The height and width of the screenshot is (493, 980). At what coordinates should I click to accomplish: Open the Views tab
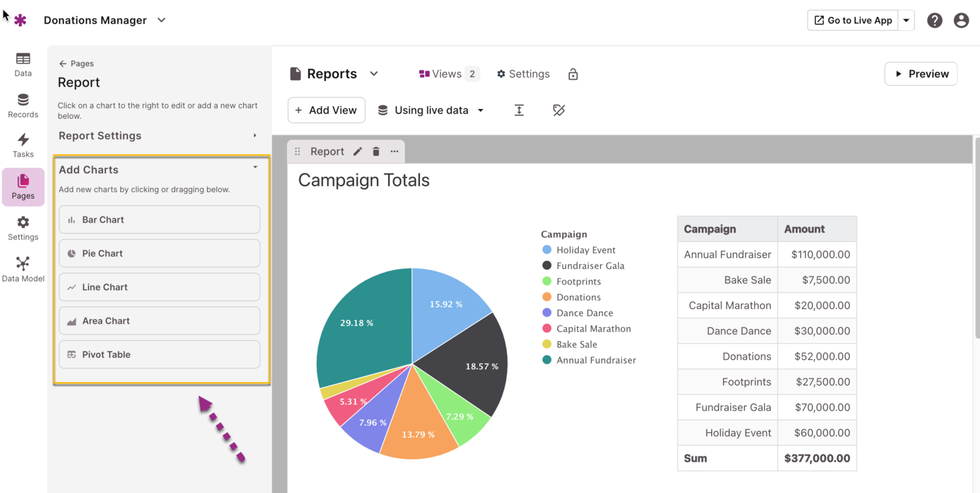(449, 74)
